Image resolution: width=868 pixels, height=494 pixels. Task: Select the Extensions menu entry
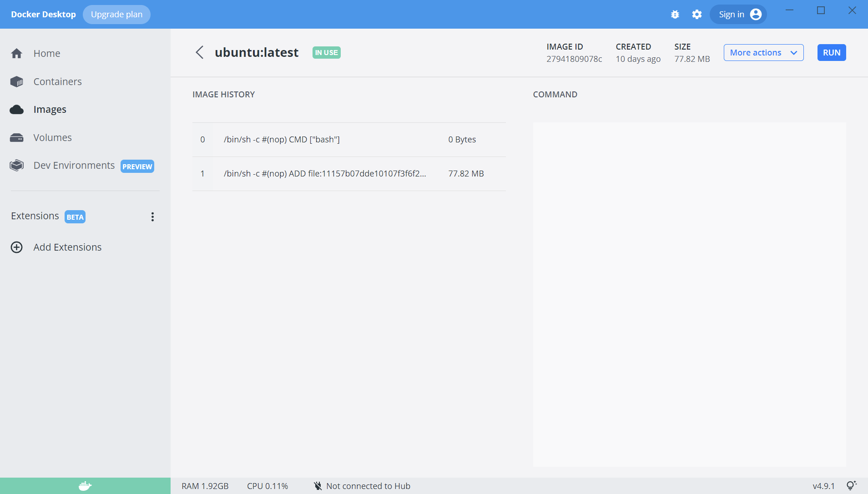pos(35,216)
